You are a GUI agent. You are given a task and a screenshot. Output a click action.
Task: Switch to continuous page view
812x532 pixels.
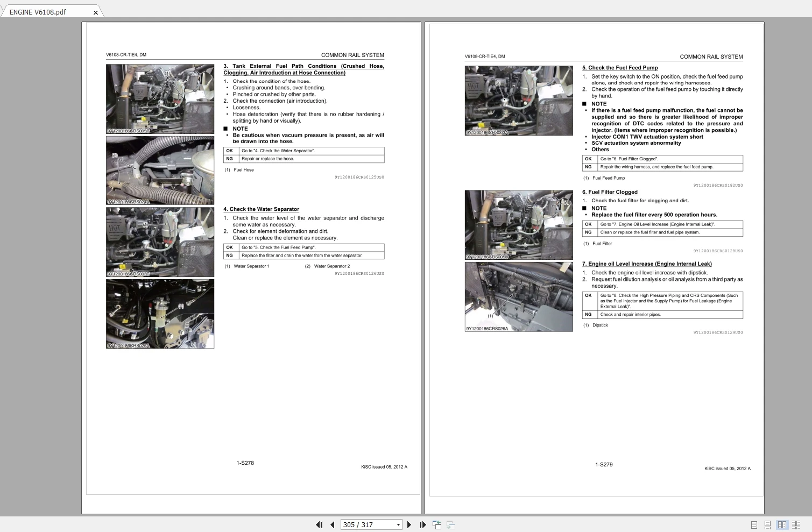coord(767,524)
